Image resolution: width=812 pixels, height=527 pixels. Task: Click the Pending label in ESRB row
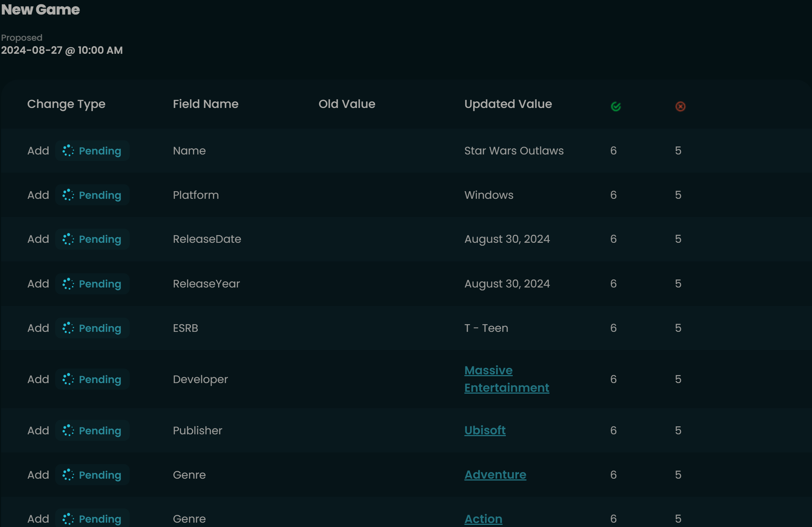click(100, 328)
